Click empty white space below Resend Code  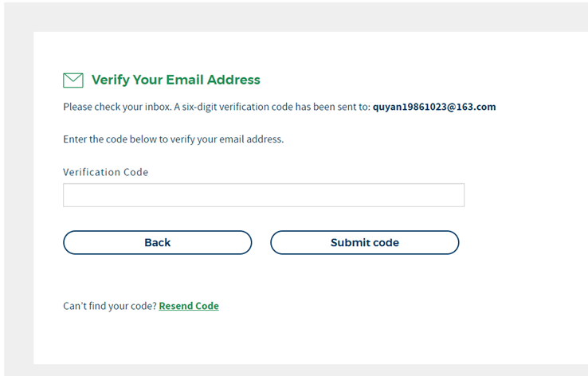(262, 339)
